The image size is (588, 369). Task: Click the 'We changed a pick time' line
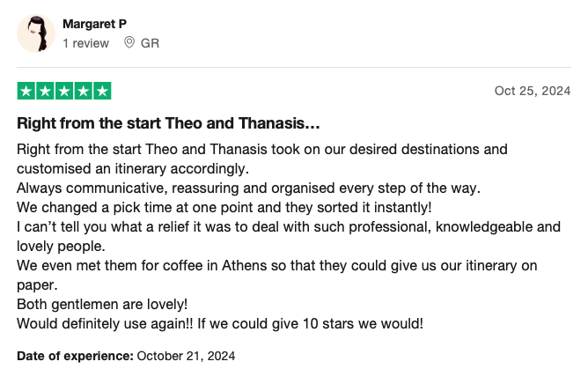224,207
